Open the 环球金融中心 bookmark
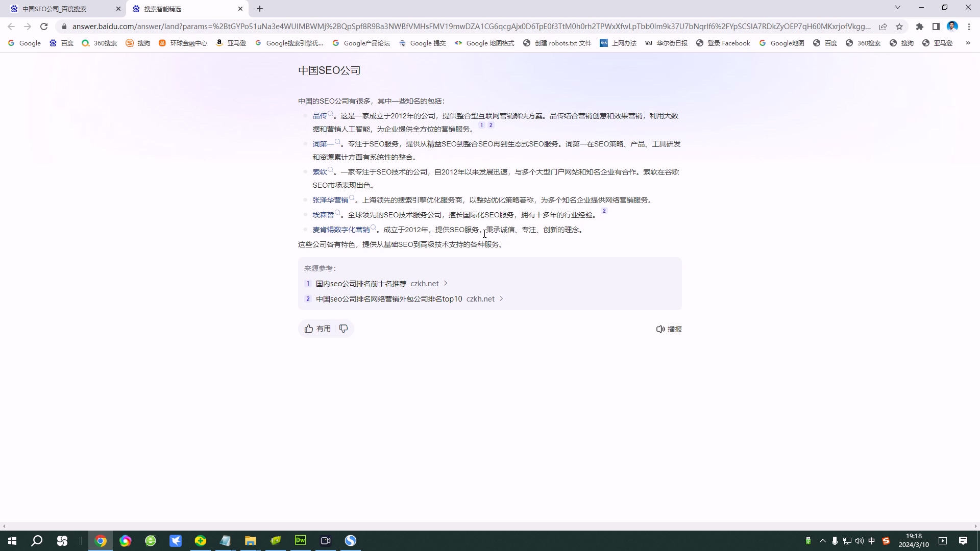Image resolution: width=980 pixels, height=551 pixels. 183,43
